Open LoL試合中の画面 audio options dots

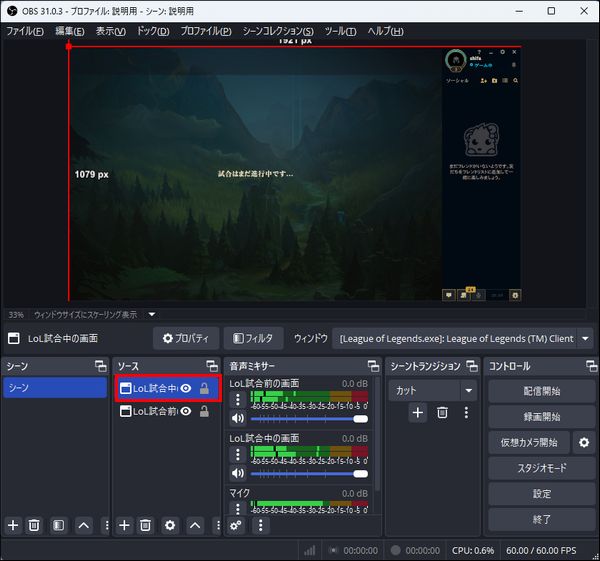click(x=238, y=455)
